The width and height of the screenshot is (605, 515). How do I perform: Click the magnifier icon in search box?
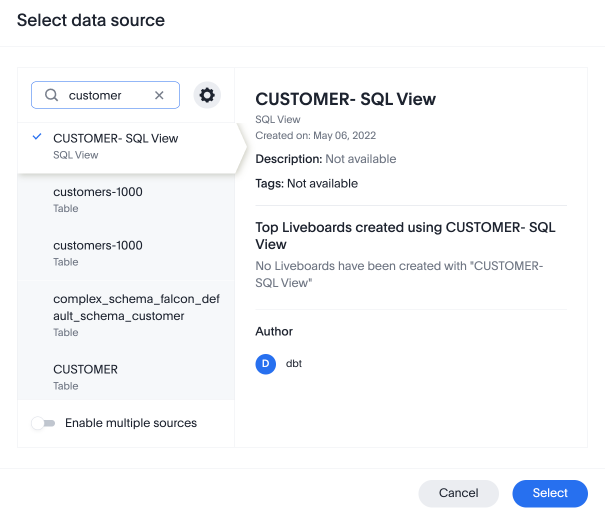[50, 95]
